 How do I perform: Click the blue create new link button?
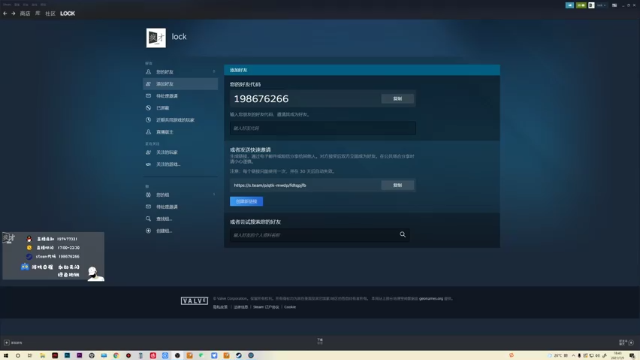pyautogui.click(x=246, y=201)
